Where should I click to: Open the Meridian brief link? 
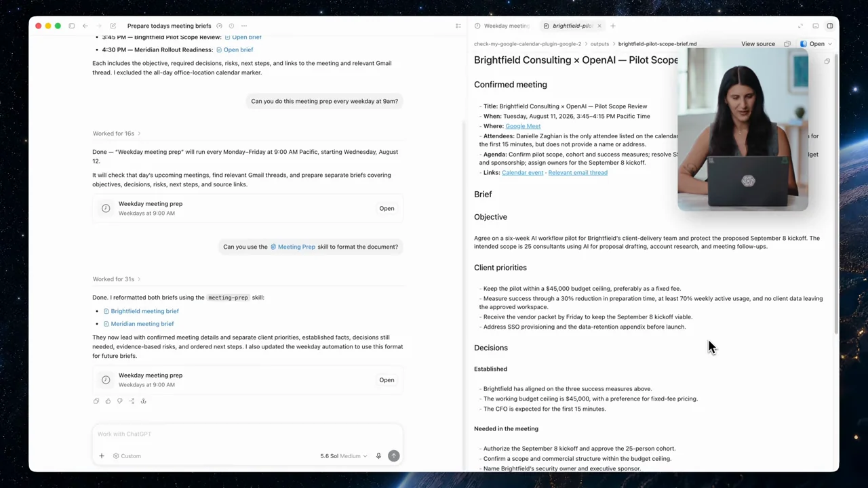pyautogui.click(x=138, y=324)
